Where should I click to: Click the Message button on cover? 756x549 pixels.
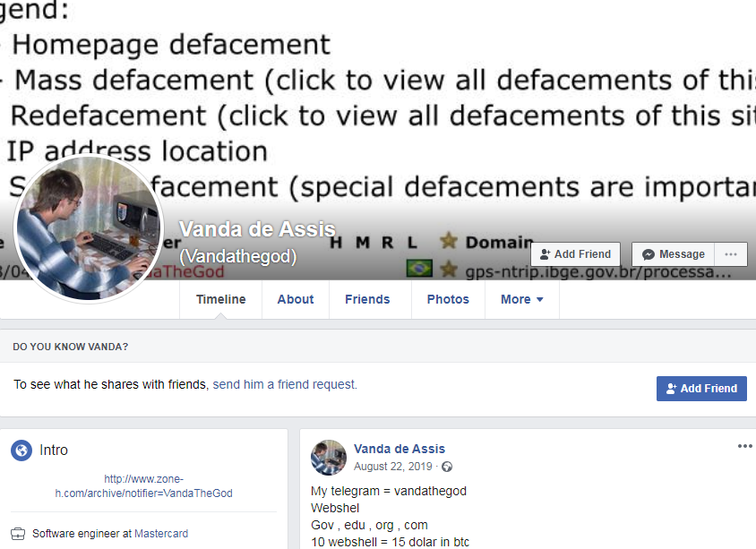click(x=674, y=254)
